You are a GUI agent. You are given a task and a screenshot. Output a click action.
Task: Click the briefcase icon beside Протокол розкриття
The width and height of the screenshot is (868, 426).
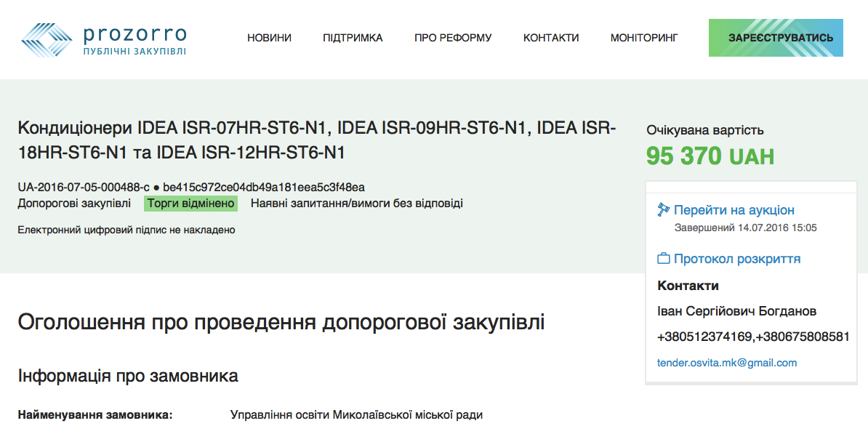click(663, 259)
